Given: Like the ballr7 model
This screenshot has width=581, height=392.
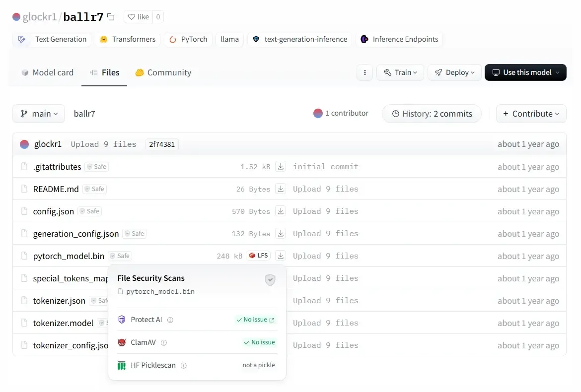Looking at the screenshot, I should pyautogui.click(x=139, y=17).
